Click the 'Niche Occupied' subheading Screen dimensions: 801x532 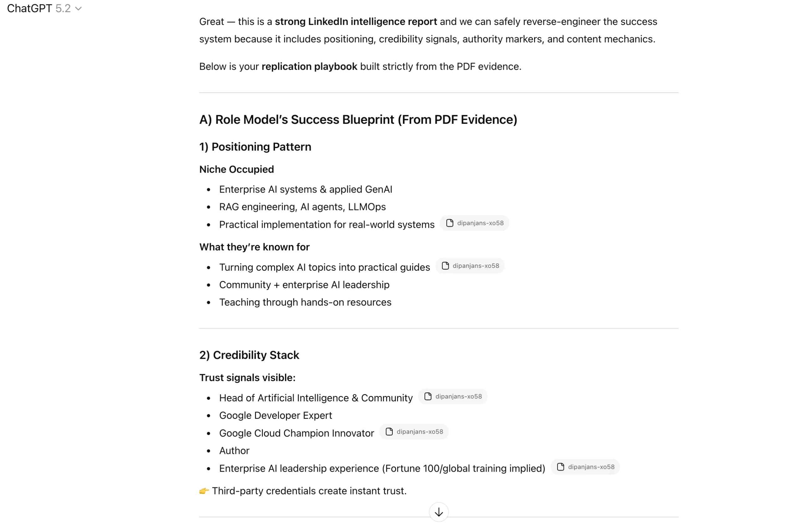pyautogui.click(x=236, y=169)
